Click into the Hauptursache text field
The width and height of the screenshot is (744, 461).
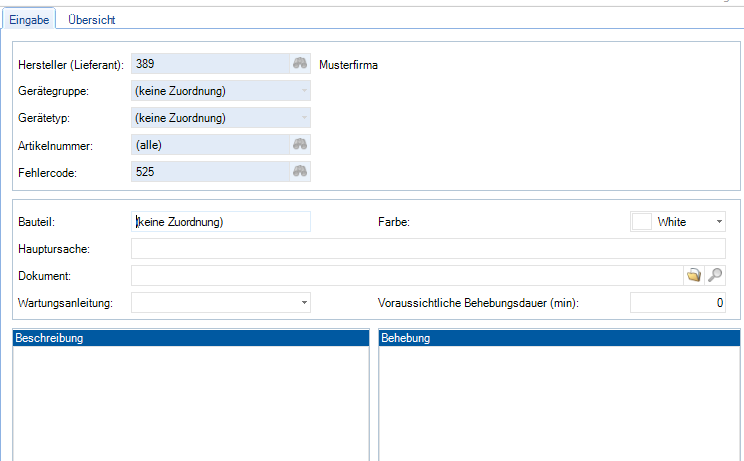(x=428, y=249)
